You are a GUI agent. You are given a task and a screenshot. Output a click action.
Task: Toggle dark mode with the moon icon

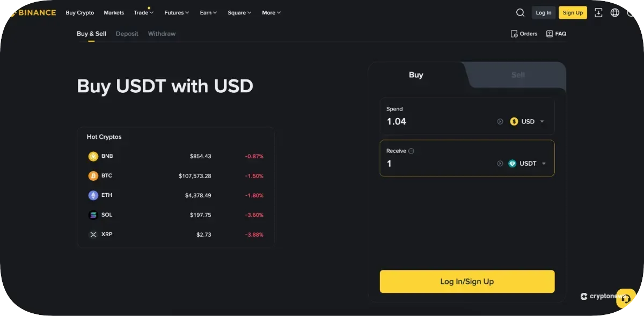[632, 12]
